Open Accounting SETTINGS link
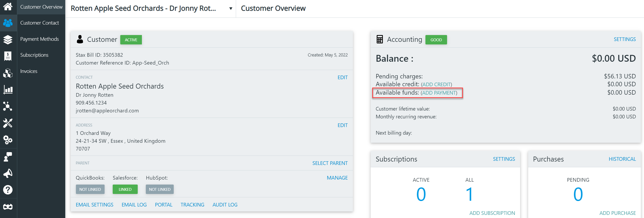This screenshot has height=218, width=644. [625, 39]
